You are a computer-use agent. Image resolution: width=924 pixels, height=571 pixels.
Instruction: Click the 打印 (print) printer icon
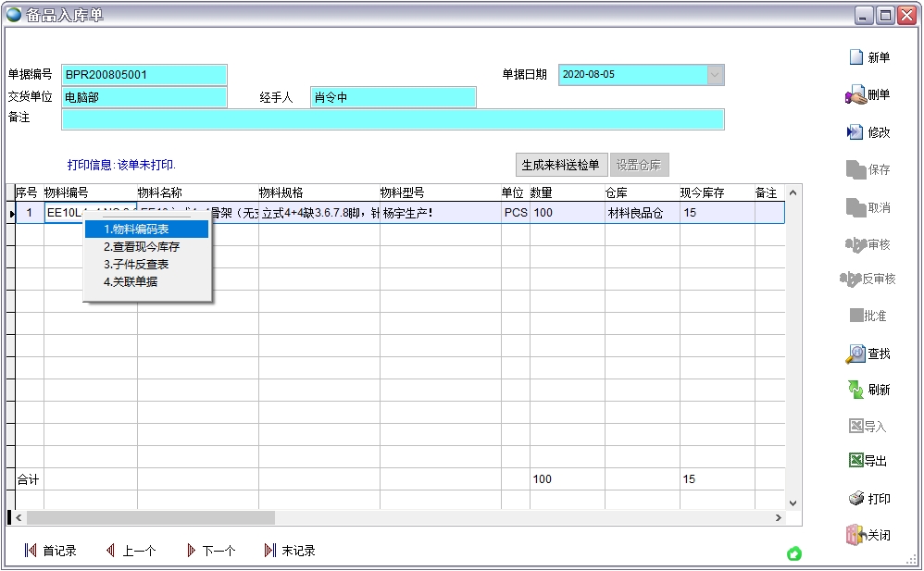pyautogui.click(x=856, y=499)
